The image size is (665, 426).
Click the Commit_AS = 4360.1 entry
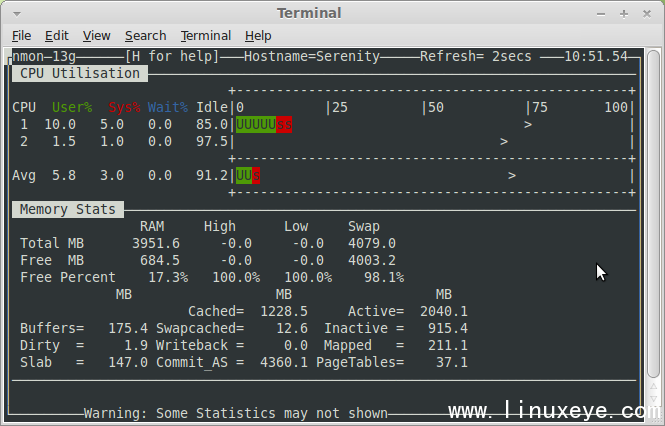[x=232, y=363]
